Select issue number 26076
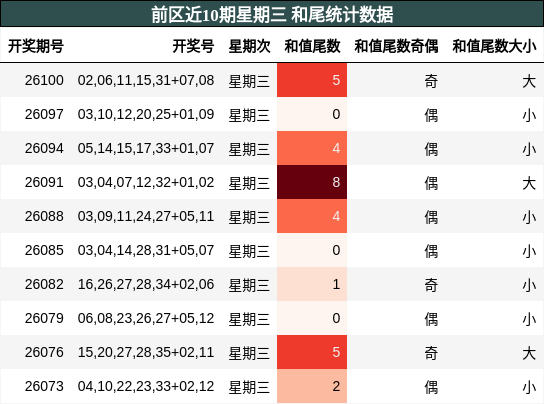Viewport: 544px width, 404px height. coord(44,353)
